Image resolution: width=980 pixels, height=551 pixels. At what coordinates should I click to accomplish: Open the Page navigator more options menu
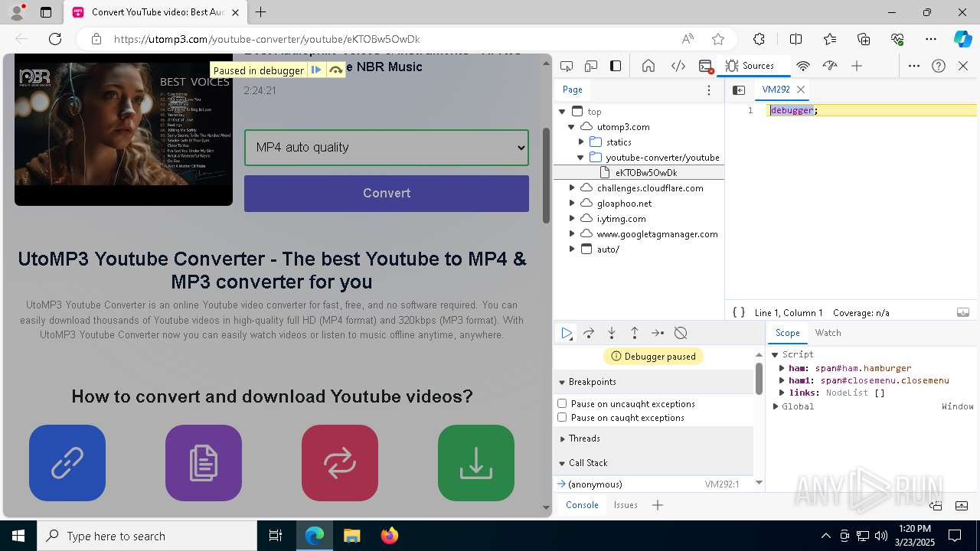pyautogui.click(x=709, y=90)
